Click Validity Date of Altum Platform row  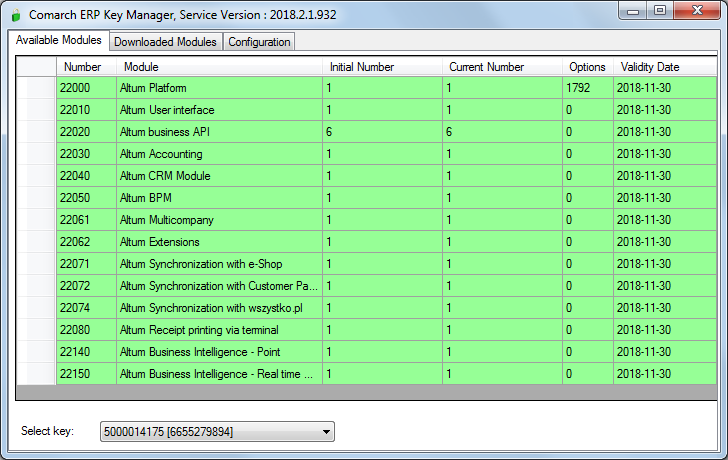tap(665, 88)
